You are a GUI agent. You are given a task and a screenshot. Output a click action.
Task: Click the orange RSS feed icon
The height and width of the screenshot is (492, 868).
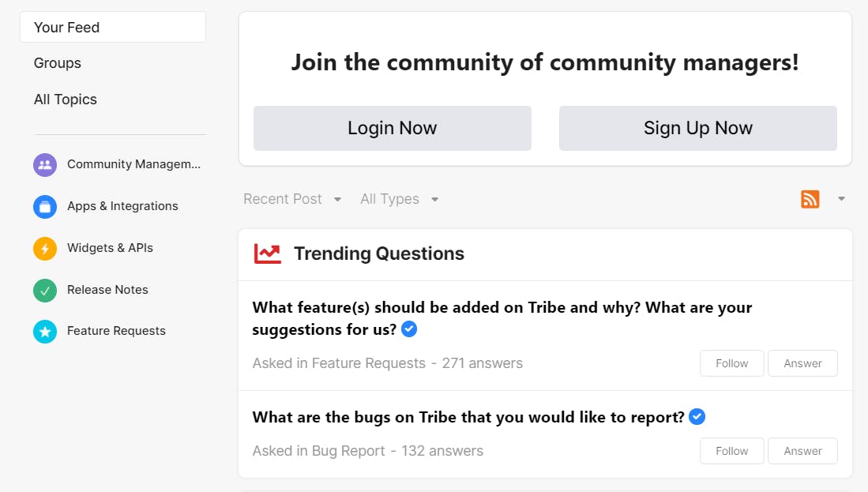pyautogui.click(x=810, y=199)
